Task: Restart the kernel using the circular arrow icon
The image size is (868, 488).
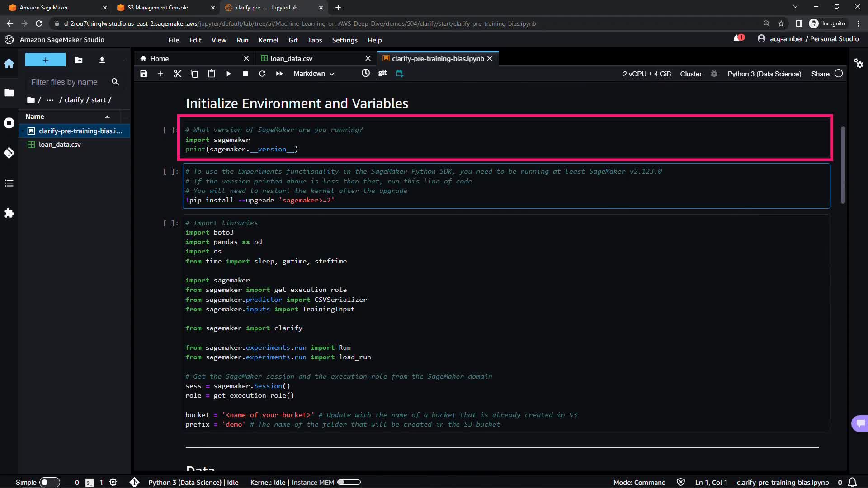Action: (262, 74)
